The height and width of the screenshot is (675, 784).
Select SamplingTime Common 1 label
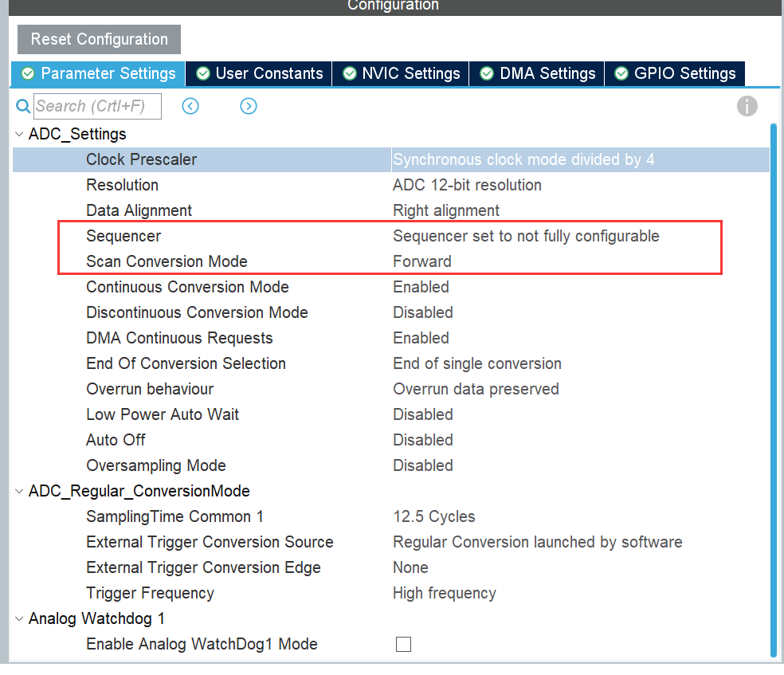(175, 516)
